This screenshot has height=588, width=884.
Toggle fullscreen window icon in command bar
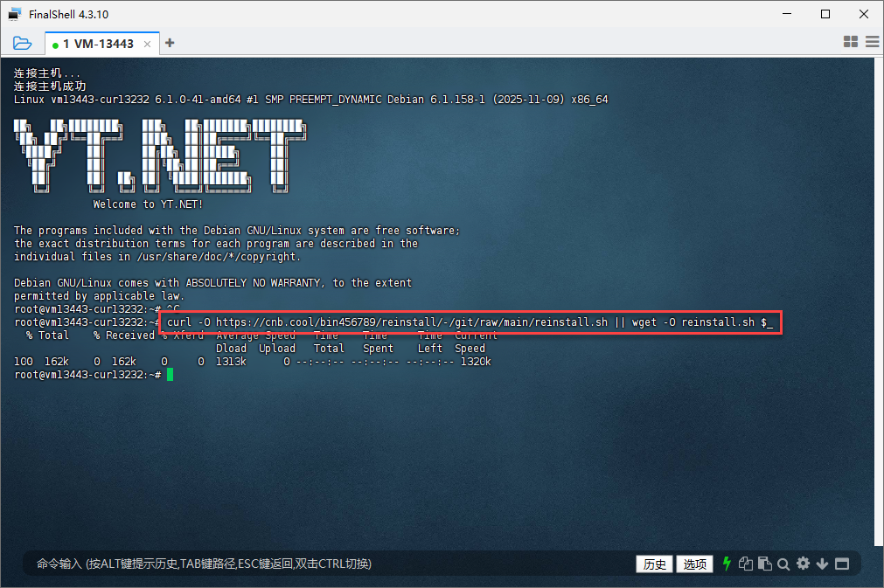pos(842,564)
